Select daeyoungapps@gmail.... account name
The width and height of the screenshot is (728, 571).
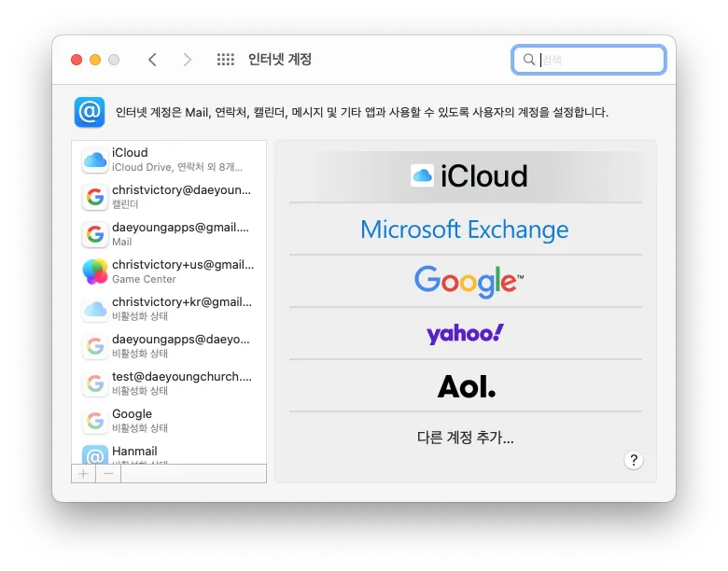(x=181, y=227)
